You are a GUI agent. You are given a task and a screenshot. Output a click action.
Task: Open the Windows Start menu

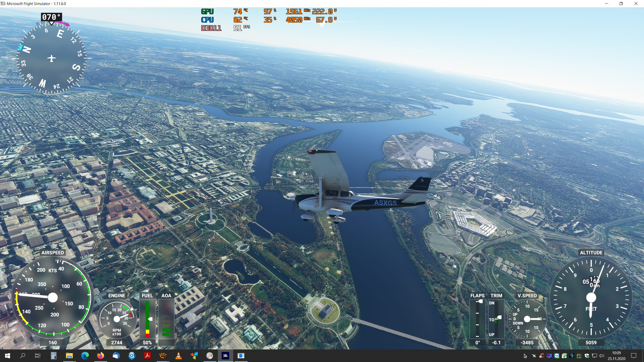click(8, 356)
